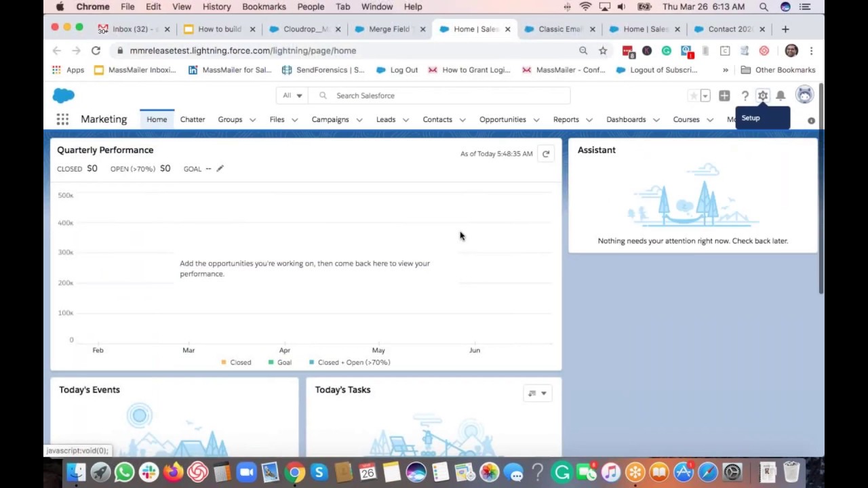Edit the goal with pencil icon
Image resolution: width=868 pixels, height=488 pixels.
click(220, 169)
